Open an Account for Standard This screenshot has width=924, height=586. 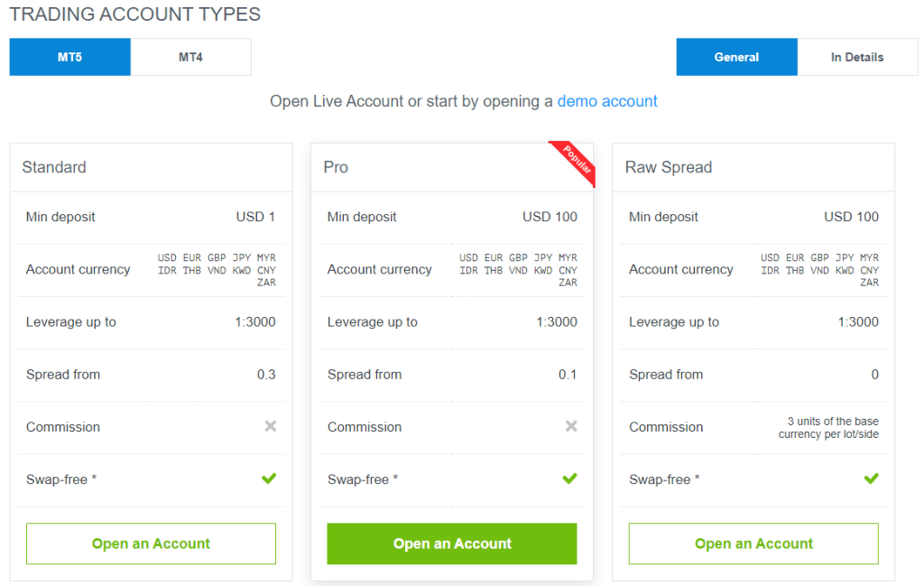pyautogui.click(x=151, y=544)
